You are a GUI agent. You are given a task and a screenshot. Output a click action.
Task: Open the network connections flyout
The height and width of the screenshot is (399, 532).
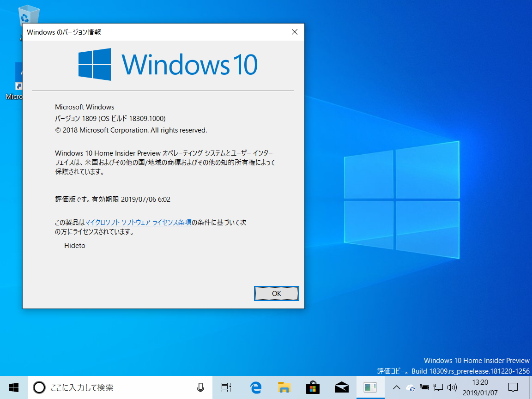[x=438, y=388]
